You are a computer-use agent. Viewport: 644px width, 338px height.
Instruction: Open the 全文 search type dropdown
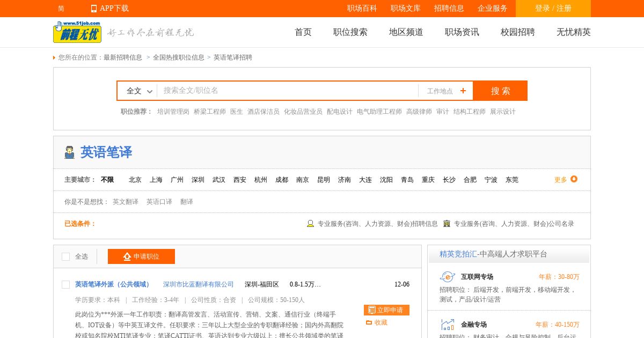[140, 91]
